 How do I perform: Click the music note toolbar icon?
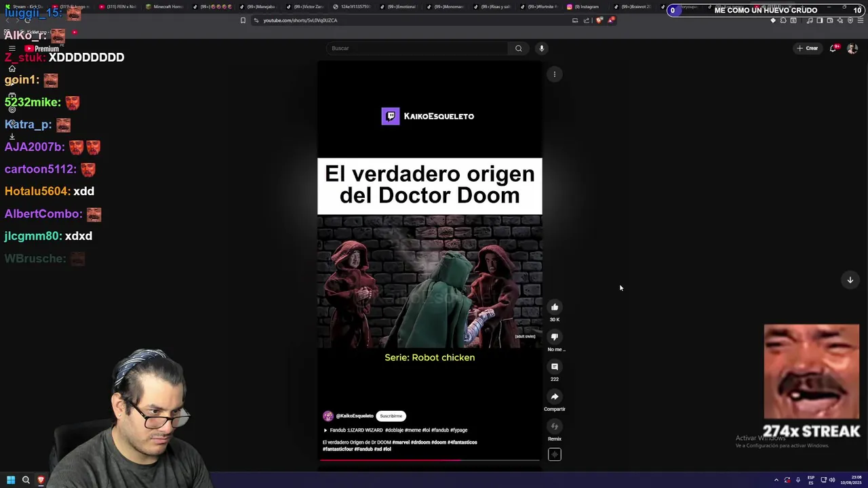coord(810,20)
